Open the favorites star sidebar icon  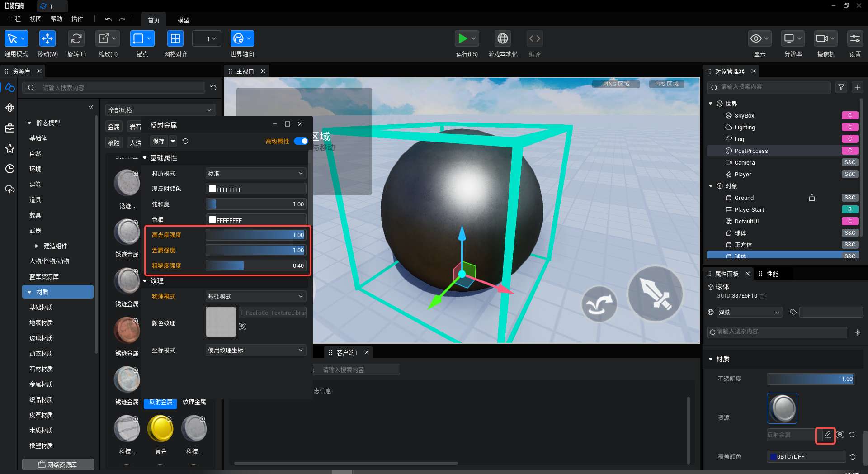point(10,148)
